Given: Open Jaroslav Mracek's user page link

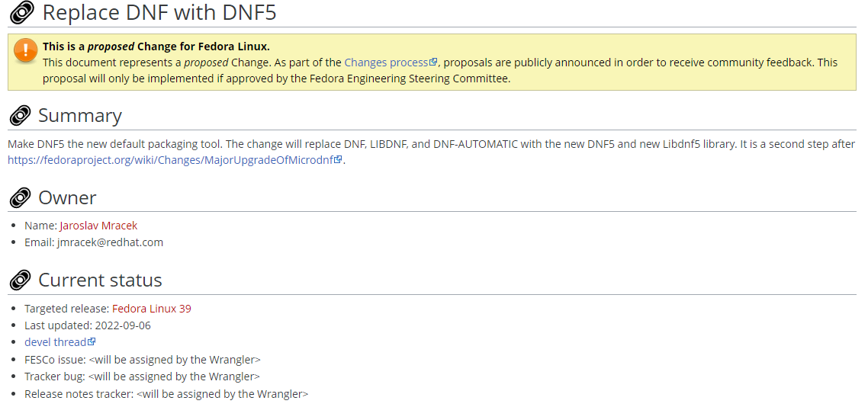Looking at the screenshot, I should point(98,226).
